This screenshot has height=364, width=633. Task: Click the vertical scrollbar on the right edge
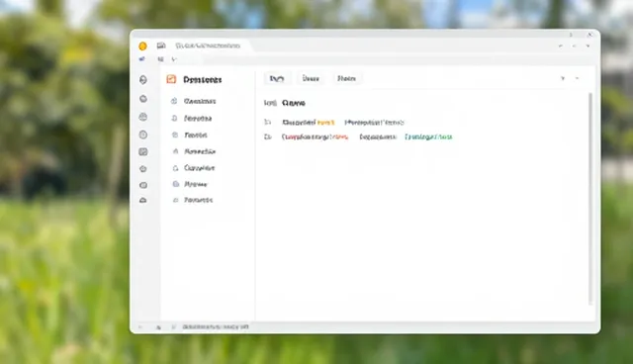[x=590, y=198]
